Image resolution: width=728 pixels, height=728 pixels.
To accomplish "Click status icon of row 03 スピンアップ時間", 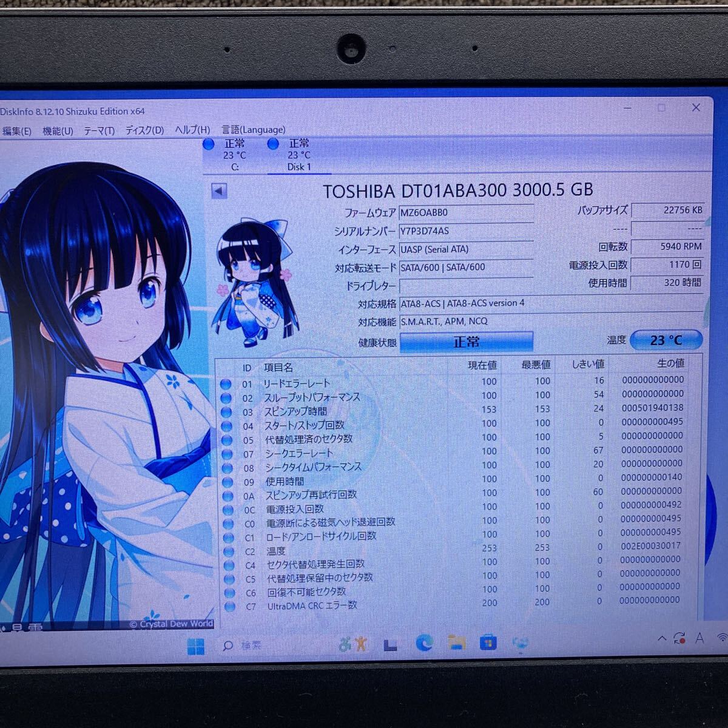I will click(226, 412).
